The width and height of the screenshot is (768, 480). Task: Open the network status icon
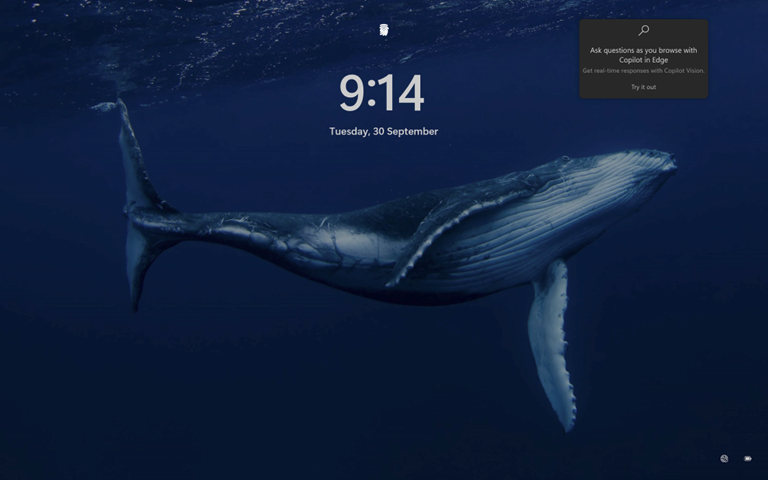(x=724, y=459)
